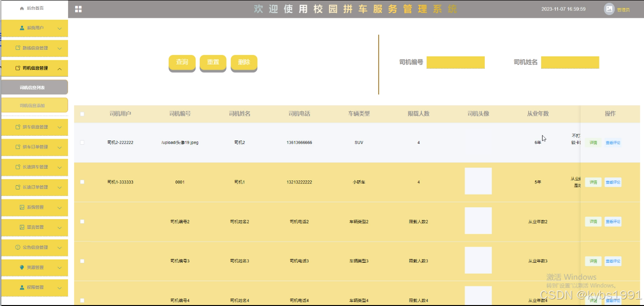Viewport: 644px width, 306px height.
Task: Click the avatar thumbnail in the 司机编号2 row
Action: (478, 220)
